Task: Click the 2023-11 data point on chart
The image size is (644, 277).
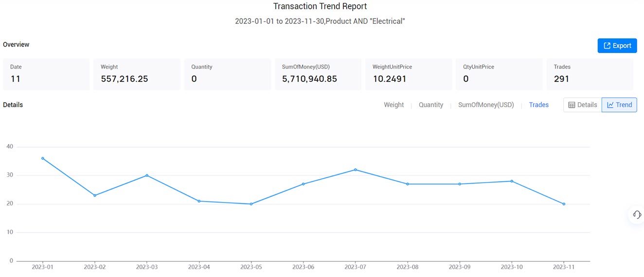Action: pyautogui.click(x=564, y=204)
